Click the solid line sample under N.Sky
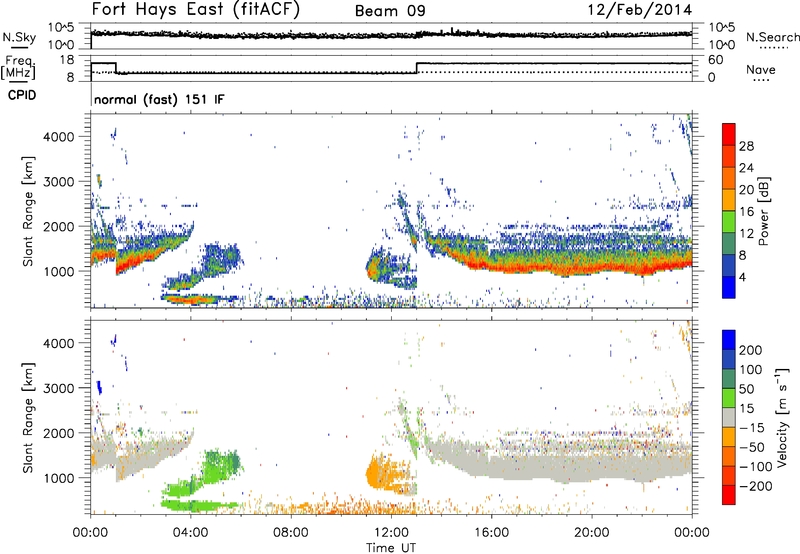Screen dimensions: 800x554 tap(19, 47)
